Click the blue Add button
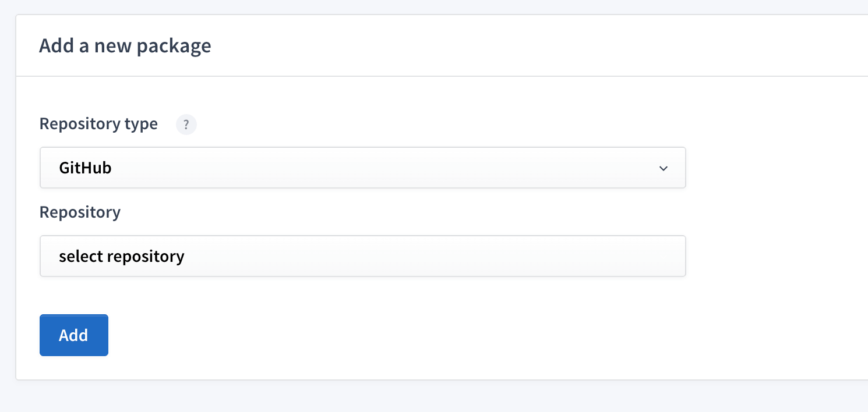Image resolution: width=868 pixels, height=412 pixels. (74, 335)
